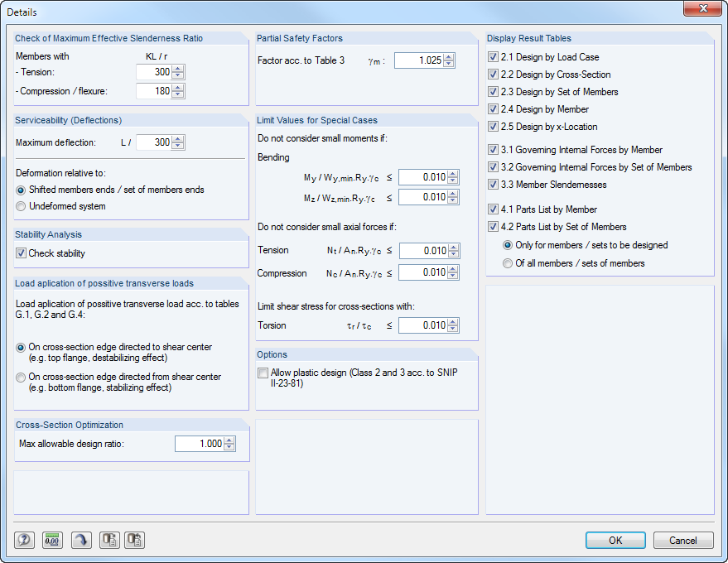Reset dialog to default values with arrow icon
The image size is (728, 563).
pyautogui.click(x=80, y=540)
